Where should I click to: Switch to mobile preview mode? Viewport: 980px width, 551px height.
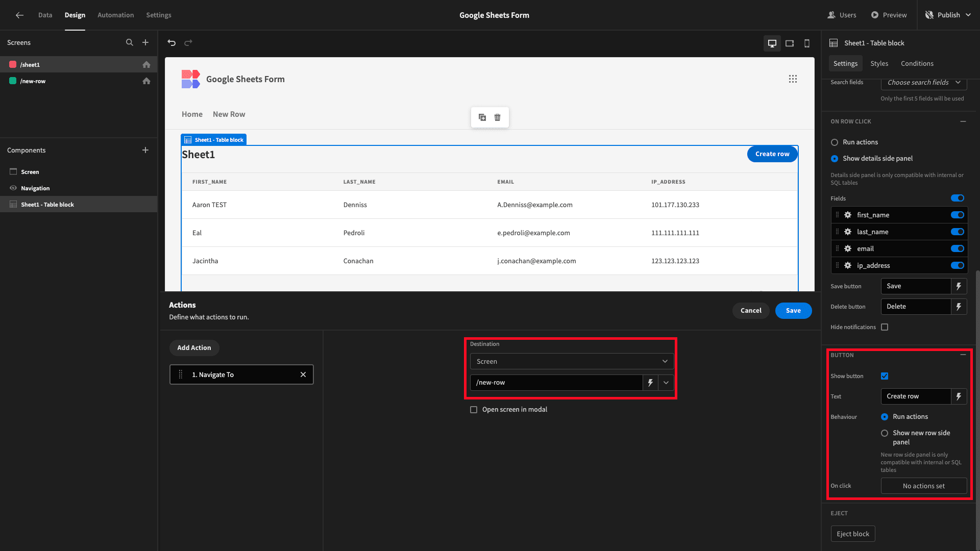pyautogui.click(x=806, y=43)
